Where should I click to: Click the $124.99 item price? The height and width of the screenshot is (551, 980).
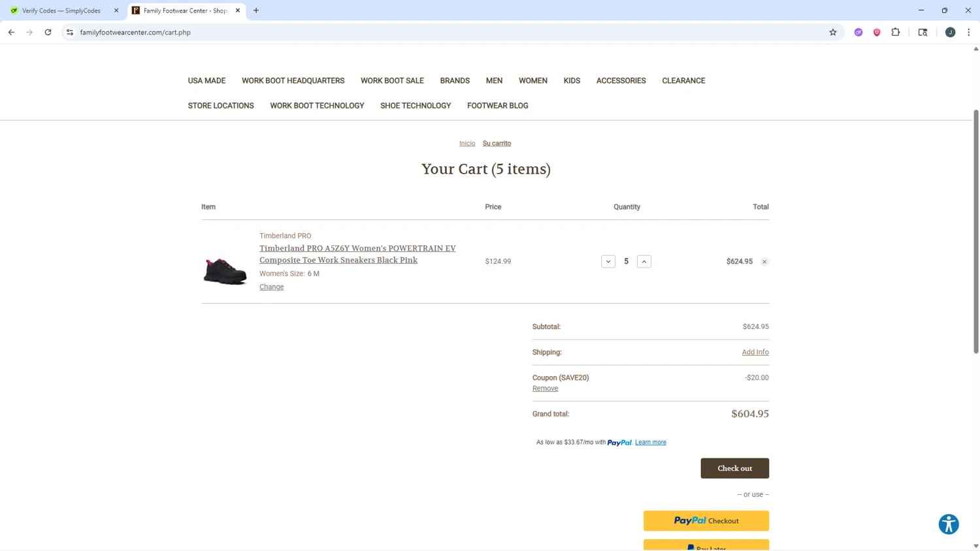point(498,262)
